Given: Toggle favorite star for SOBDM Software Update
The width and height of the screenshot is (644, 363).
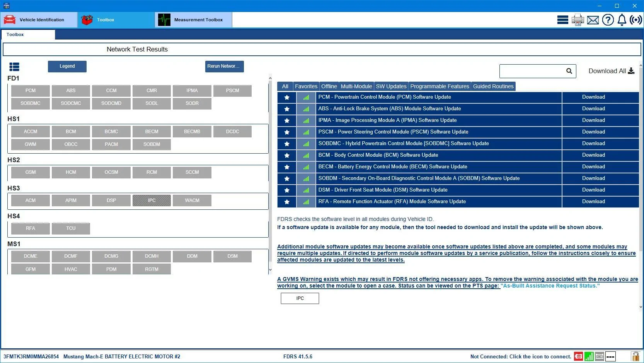Looking at the screenshot, I should [287, 179].
